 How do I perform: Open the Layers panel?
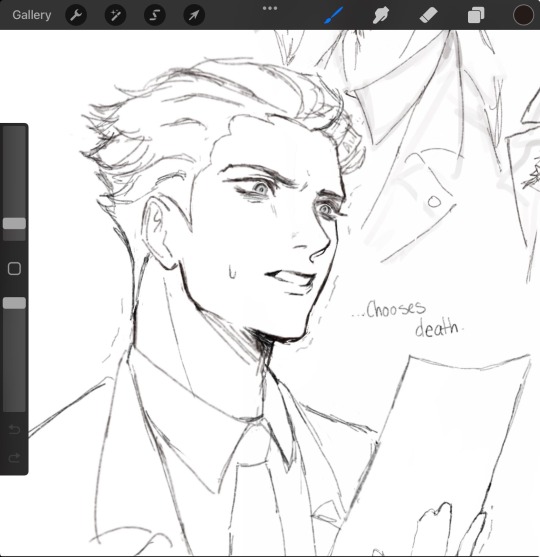[x=476, y=15]
